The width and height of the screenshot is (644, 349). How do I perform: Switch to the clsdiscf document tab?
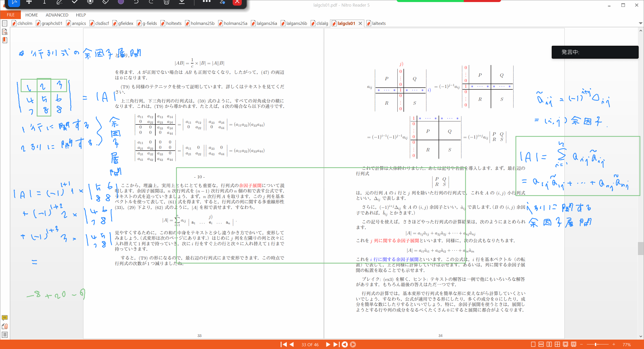tap(99, 23)
